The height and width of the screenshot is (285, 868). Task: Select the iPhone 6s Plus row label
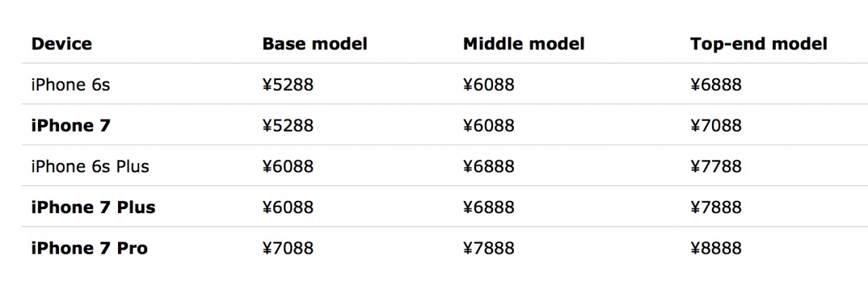(x=90, y=166)
